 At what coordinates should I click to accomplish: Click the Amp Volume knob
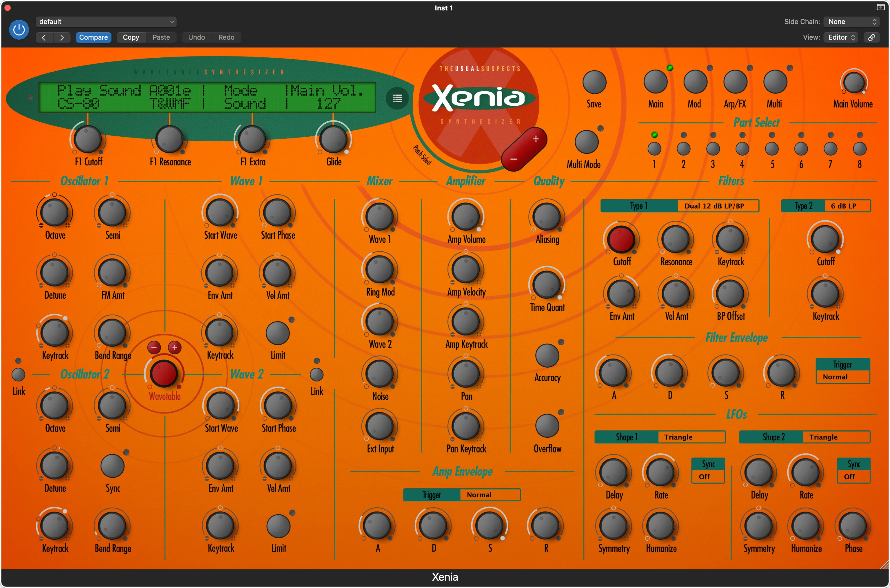[x=466, y=217]
